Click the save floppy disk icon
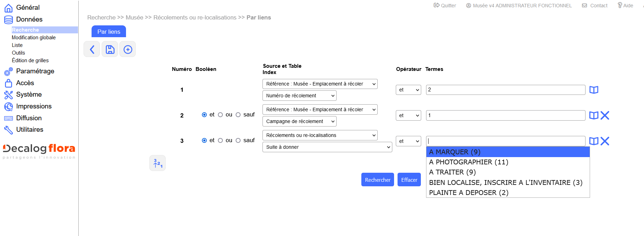This screenshot has width=644, height=236. tap(110, 49)
